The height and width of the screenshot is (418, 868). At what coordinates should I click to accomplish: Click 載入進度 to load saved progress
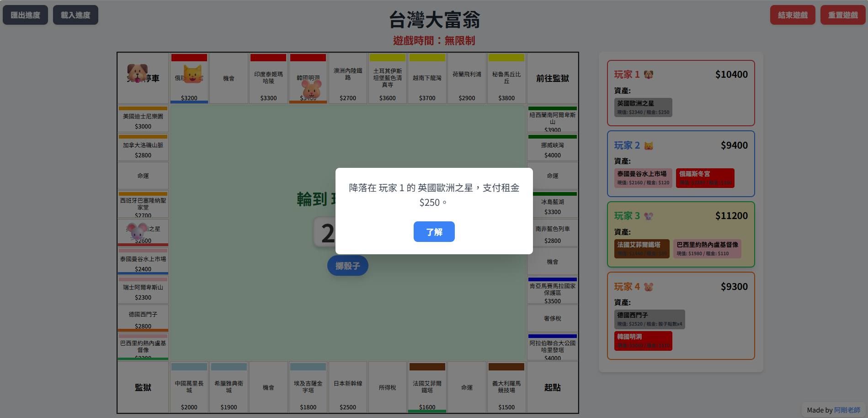coord(75,15)
